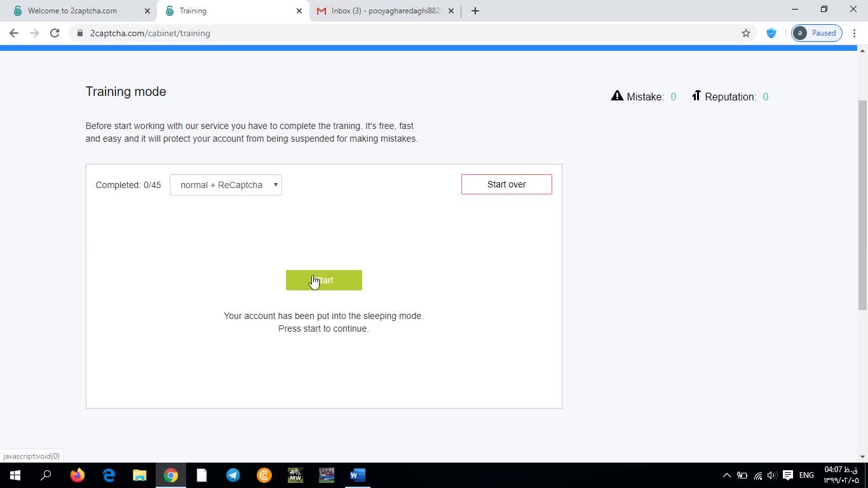Viewport: 868px width, 488px height.
Task: Close the Gmail Inbox tab
Action: [x=451, y=11]
